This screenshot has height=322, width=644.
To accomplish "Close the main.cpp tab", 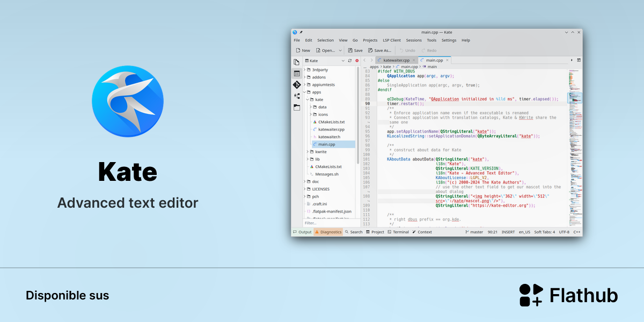I will click(x=448, y=60).
